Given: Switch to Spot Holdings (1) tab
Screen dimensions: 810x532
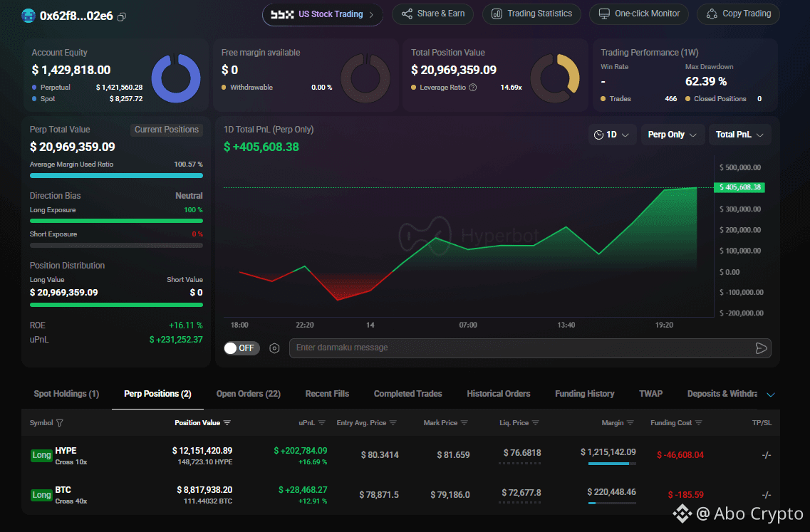Looking at the screenshot, I should pyautogui.click(x=66, y=394).
